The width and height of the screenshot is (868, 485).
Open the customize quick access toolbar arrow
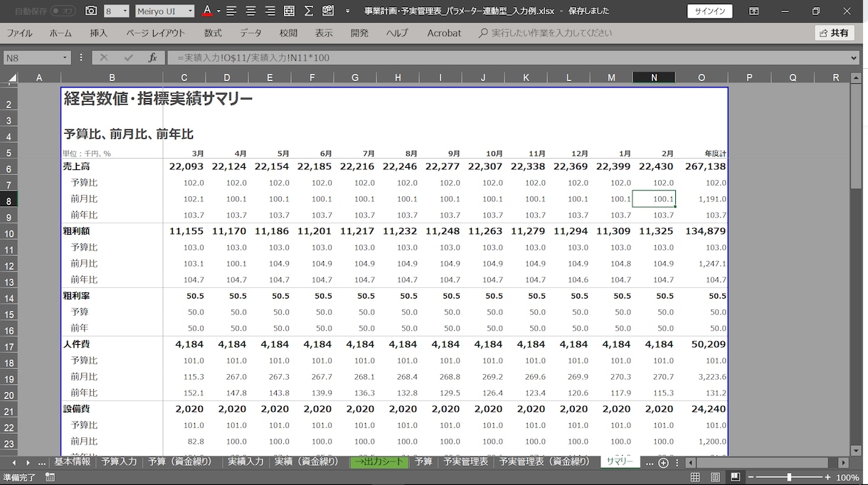coord(347,11)
